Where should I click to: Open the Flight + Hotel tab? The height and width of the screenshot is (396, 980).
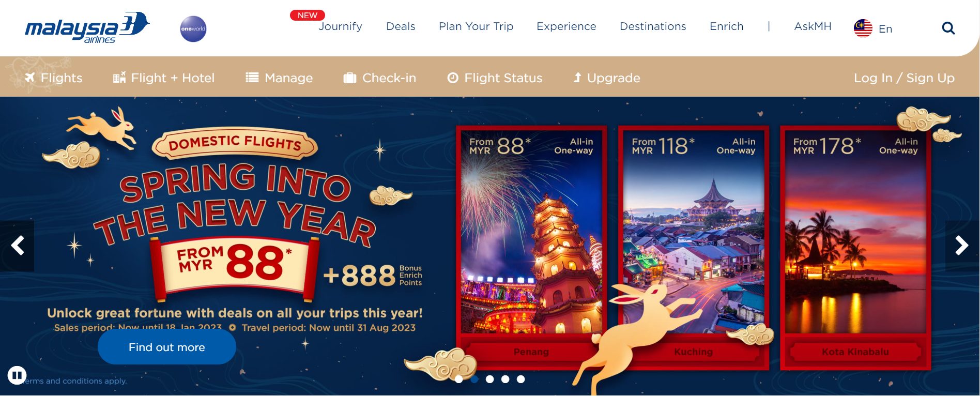[x=163, y=78]
